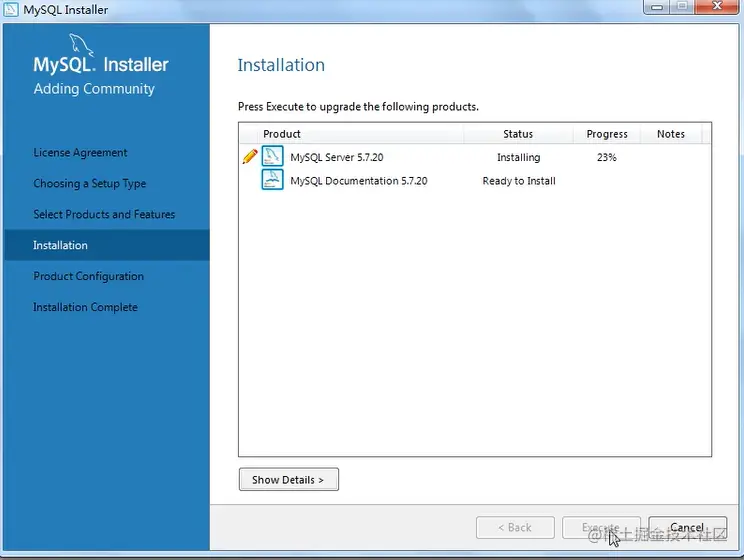This screenshot has height=560, width=744.
Task: Click the Ready to Install status
Action: tap(519, 181)
